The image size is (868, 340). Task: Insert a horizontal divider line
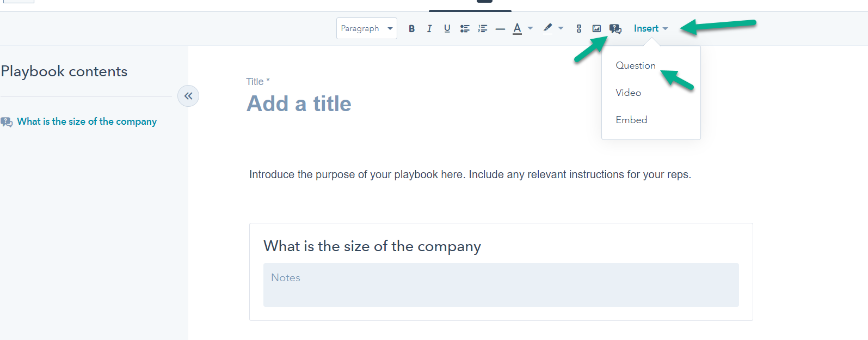click(x=500, y=28)
